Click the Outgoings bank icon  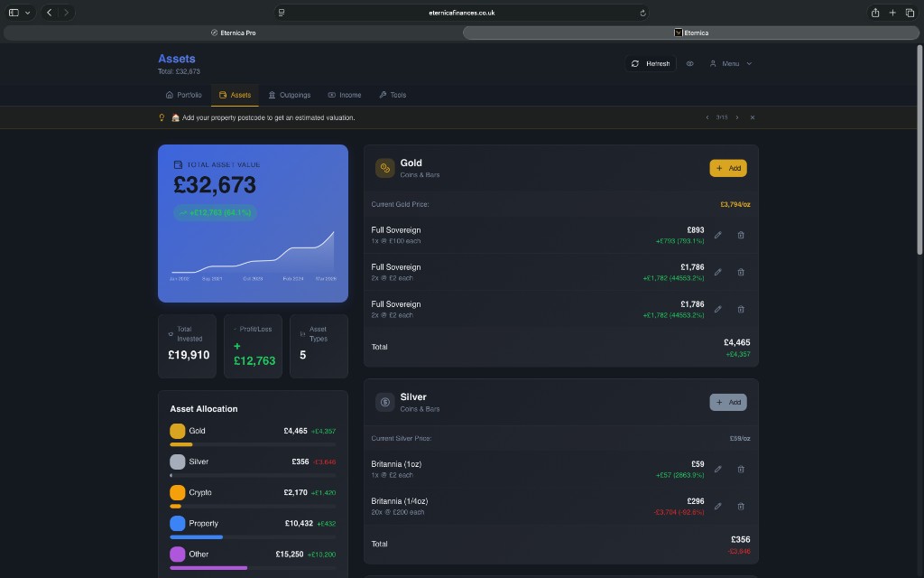tap(271, 95)
